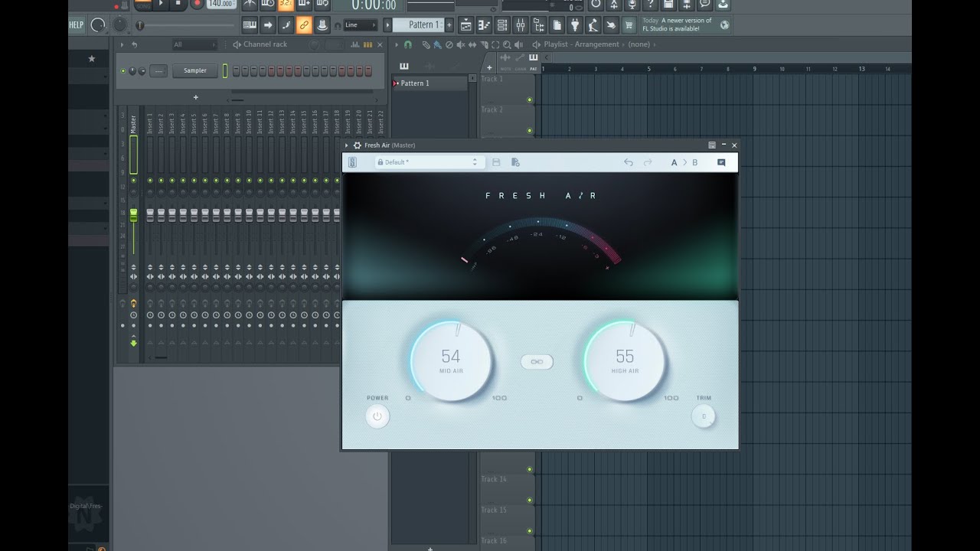Set tempo field showing 140.000
Image resolution: width=980 pixels, height=551 pixels.
coord(221,4)
